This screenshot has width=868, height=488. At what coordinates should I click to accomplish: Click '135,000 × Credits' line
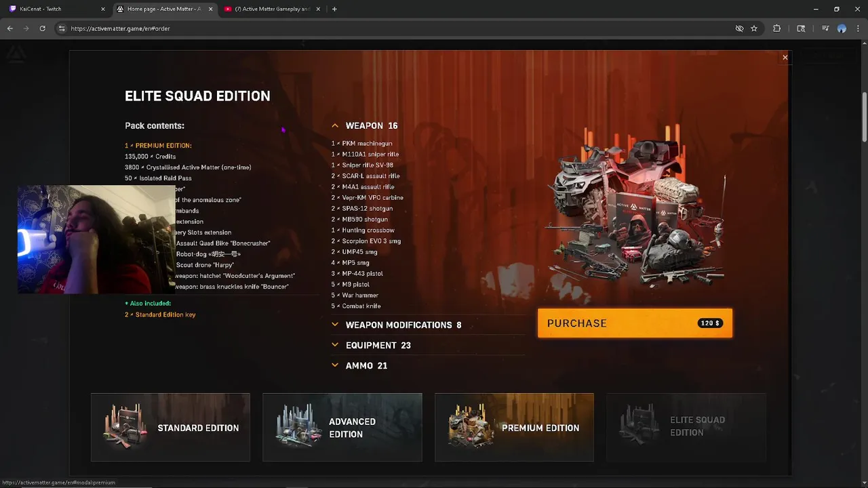150,157
